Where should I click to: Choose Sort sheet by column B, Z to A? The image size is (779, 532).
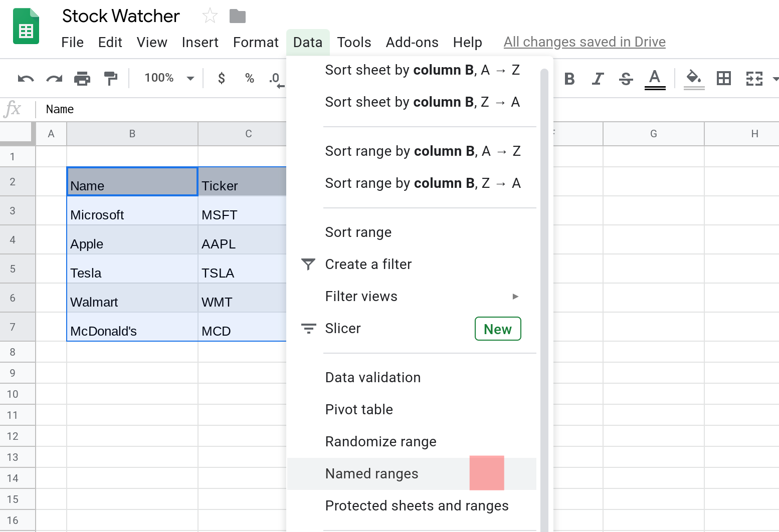pyautogui.click(x=412, y=102)
